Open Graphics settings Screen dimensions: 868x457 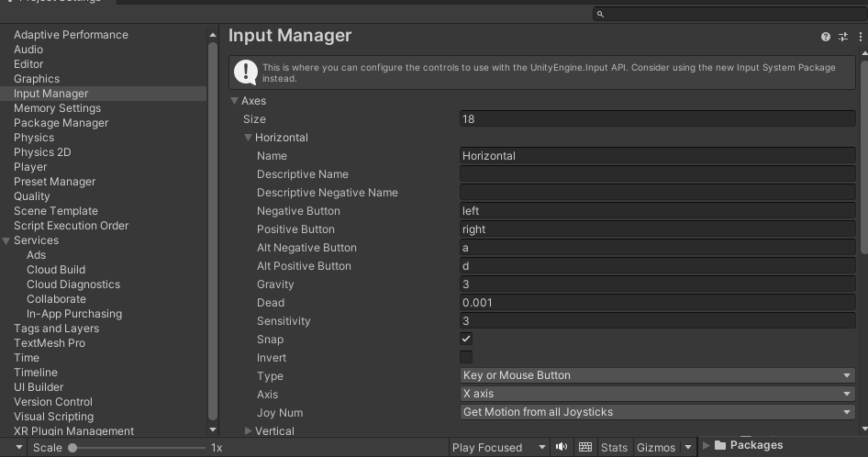pos(37,79)
